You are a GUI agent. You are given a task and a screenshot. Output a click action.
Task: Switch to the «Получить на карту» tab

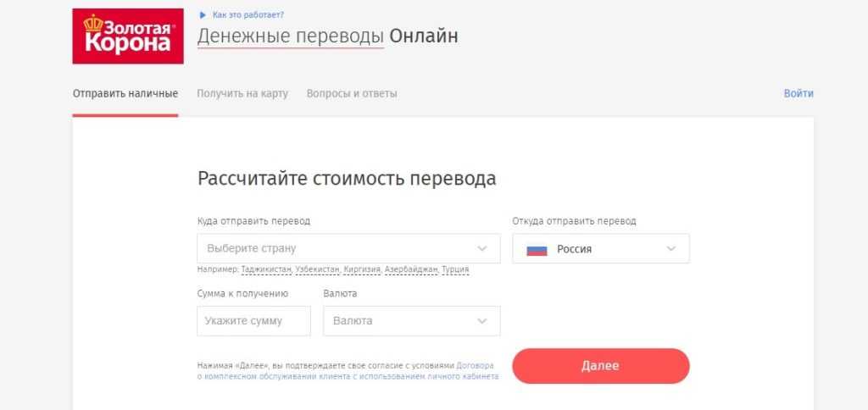click(x=242, y=93)
